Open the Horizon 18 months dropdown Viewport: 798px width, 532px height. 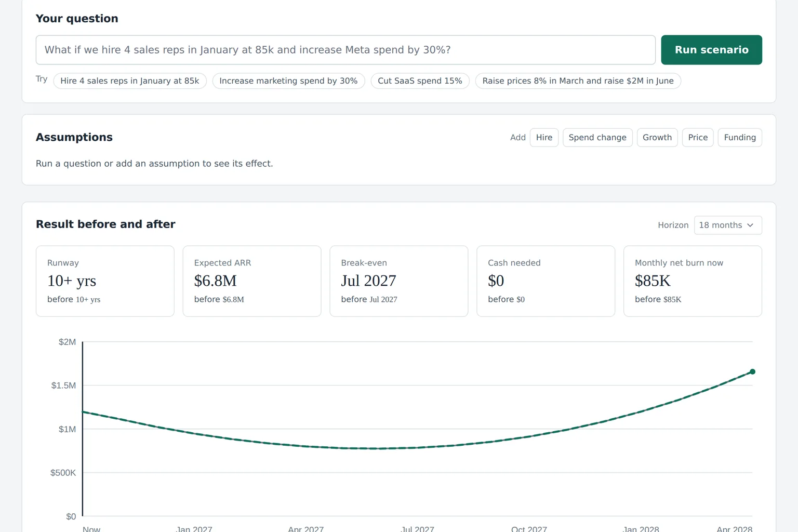(728, 225)
